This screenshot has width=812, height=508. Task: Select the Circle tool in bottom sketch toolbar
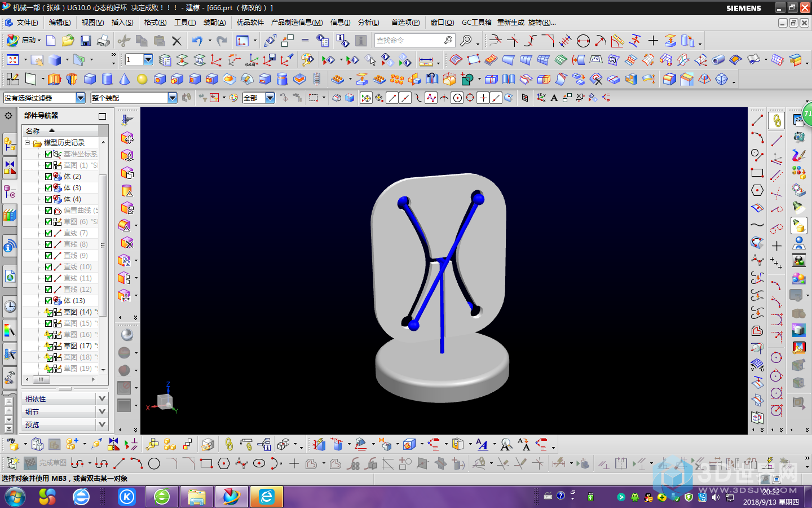(x=154, y=463)
